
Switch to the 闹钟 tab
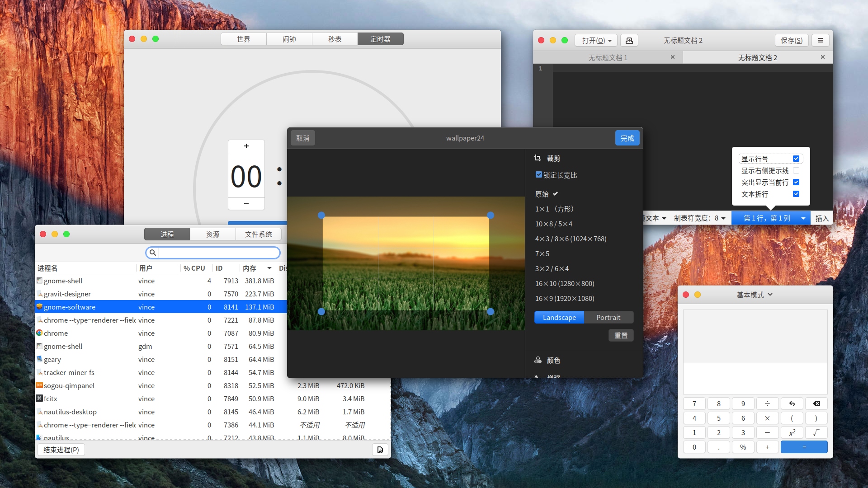pyautogui.click(x=289, y=39)
